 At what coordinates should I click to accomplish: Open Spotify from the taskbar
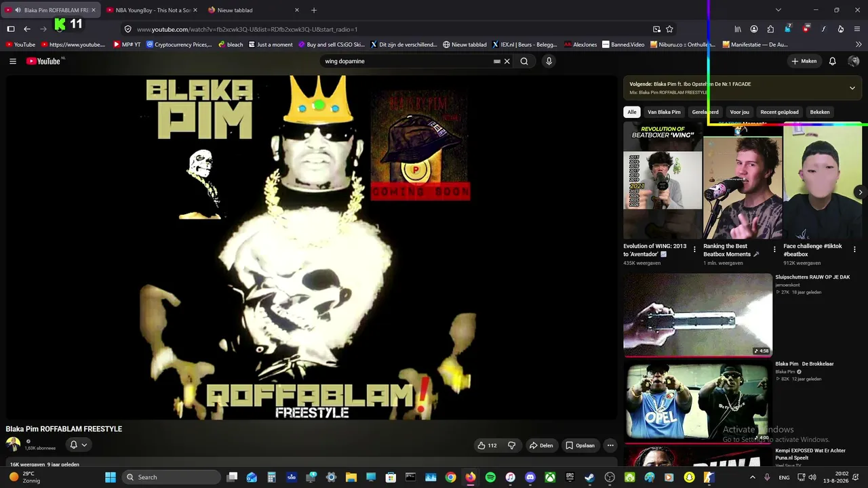pyautogui.click(x=490, y=477)
